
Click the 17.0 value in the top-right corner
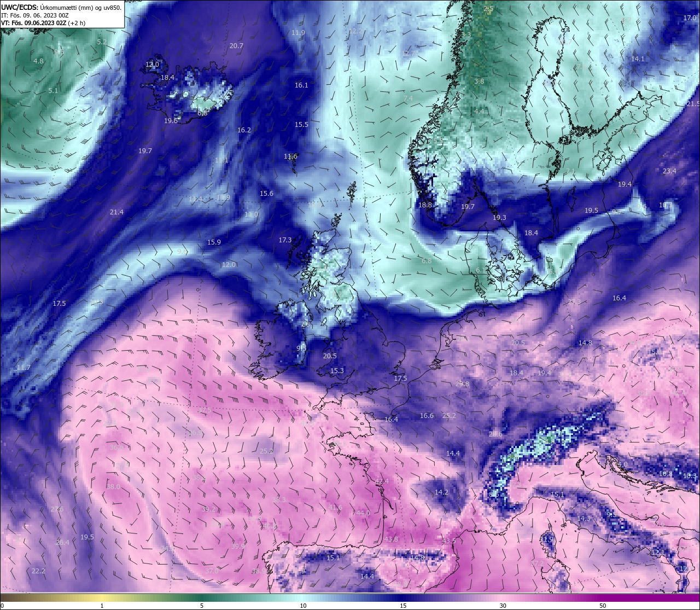pyautogui.click(x=690, y=18)
